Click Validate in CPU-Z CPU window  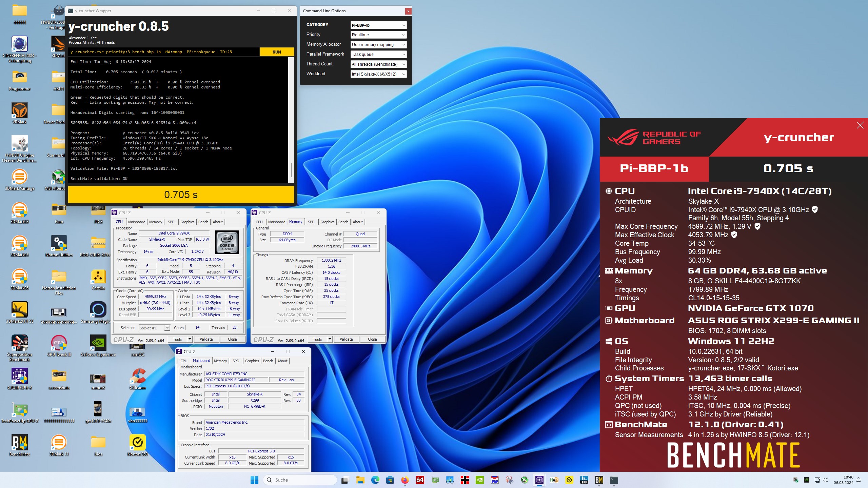[206, 339]
